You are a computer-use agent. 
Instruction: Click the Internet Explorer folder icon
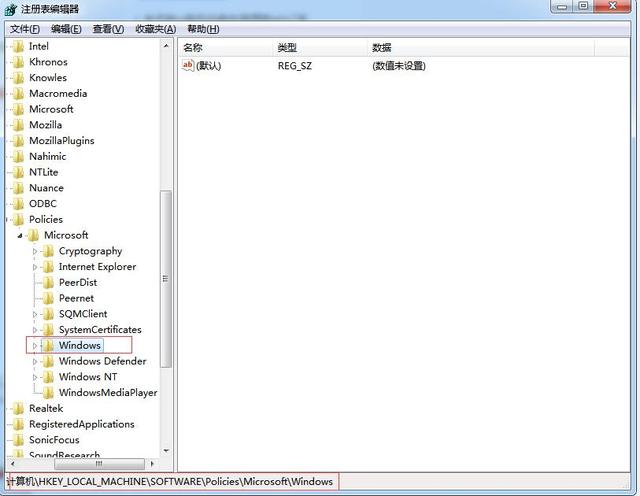click(48, 267)
